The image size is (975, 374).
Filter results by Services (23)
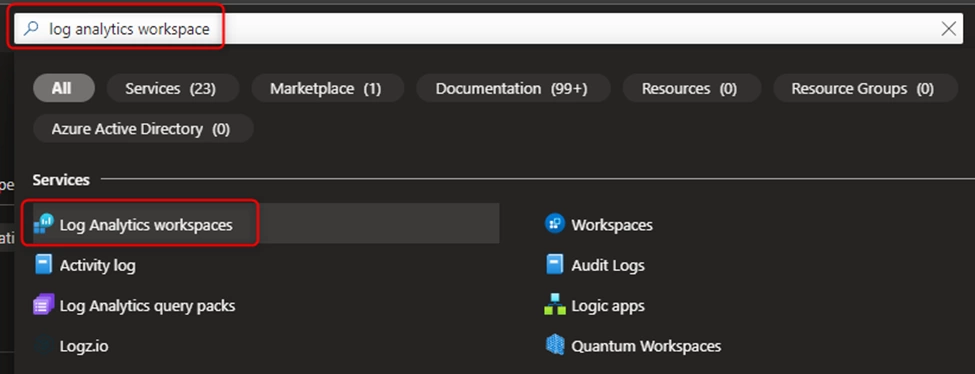[x=173, y=88]
